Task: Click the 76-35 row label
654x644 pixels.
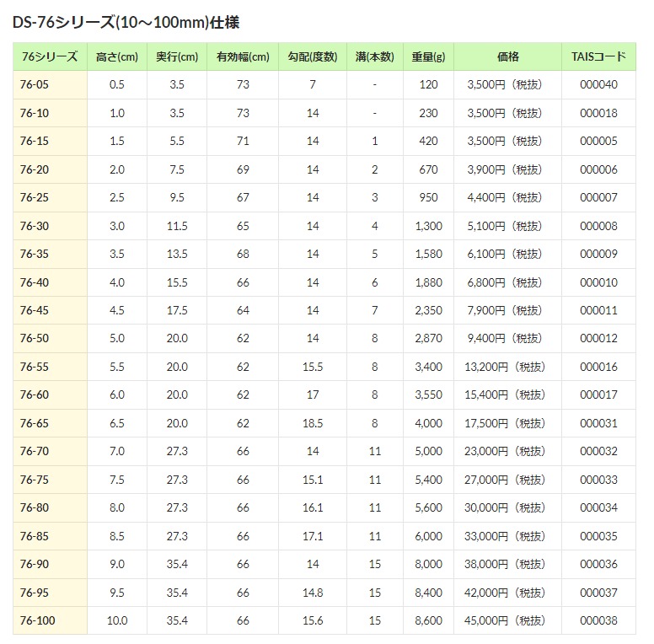Action: [x=35, y=254]
